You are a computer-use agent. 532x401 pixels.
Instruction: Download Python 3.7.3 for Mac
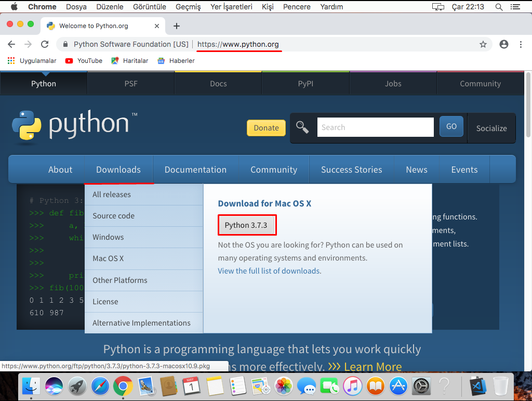(247, 225)
